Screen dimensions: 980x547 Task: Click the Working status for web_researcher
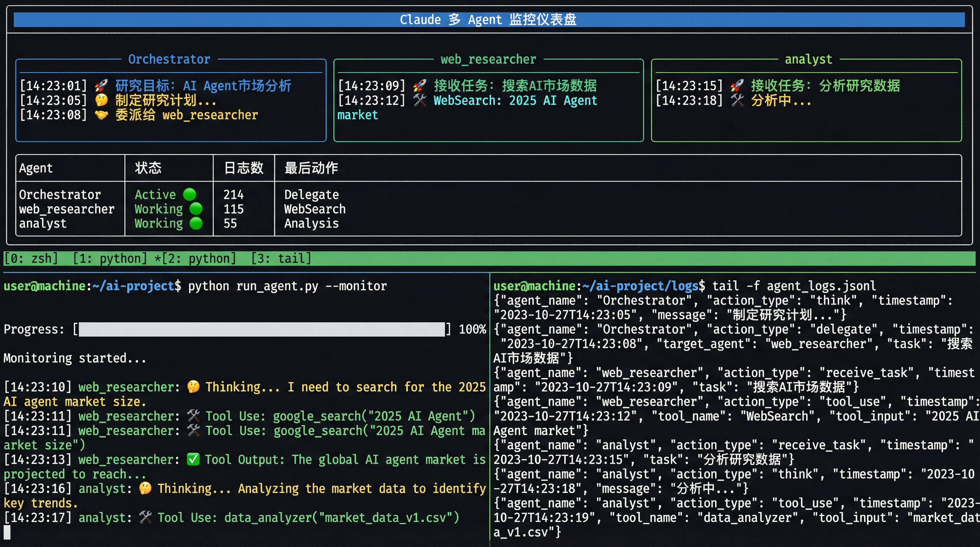[158, 209]
